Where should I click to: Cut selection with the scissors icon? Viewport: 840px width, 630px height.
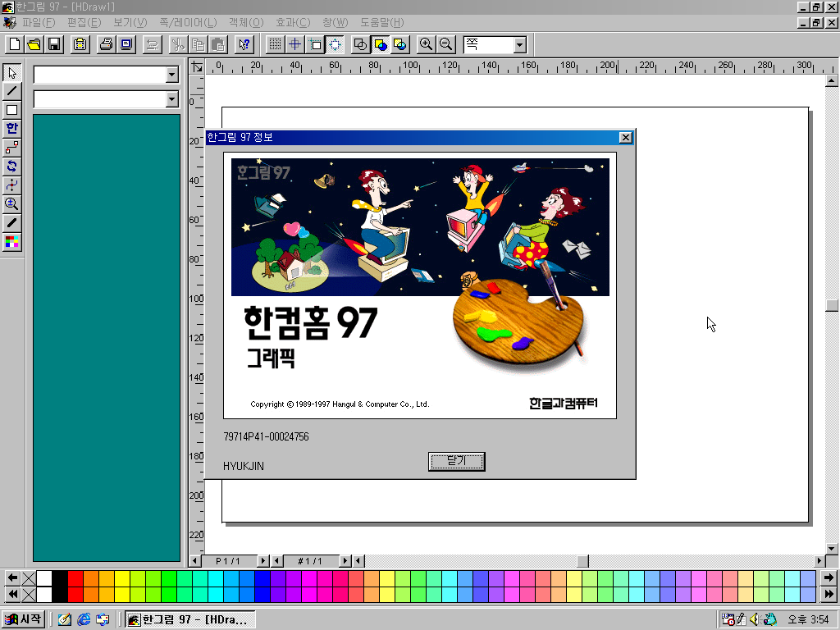[178, 44]
